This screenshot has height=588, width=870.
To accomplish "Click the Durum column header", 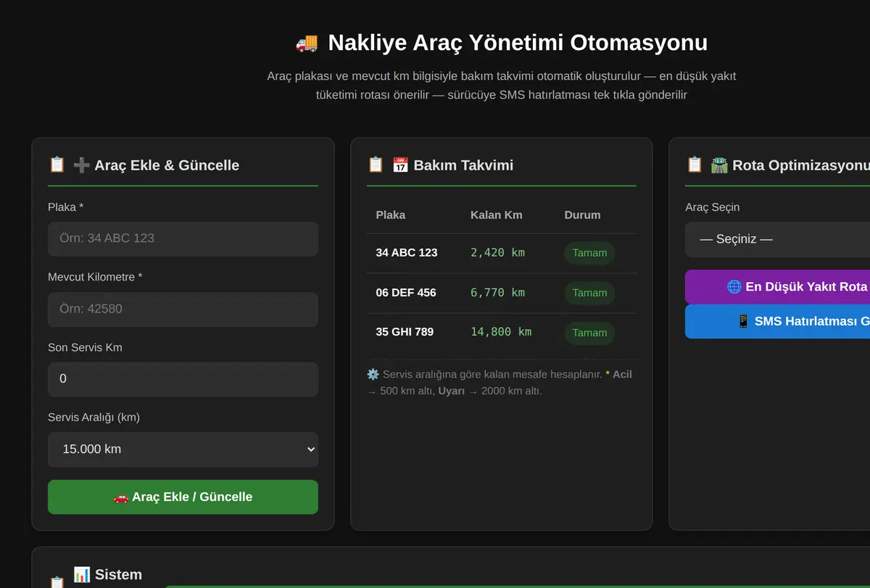I will tap(582, 215).
